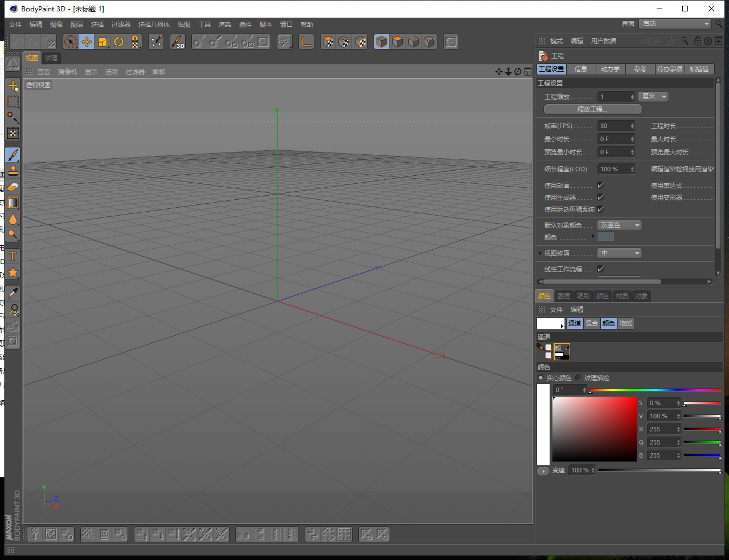Select the Eyedropper tool
729x560 pixels.
pos(13,294)
